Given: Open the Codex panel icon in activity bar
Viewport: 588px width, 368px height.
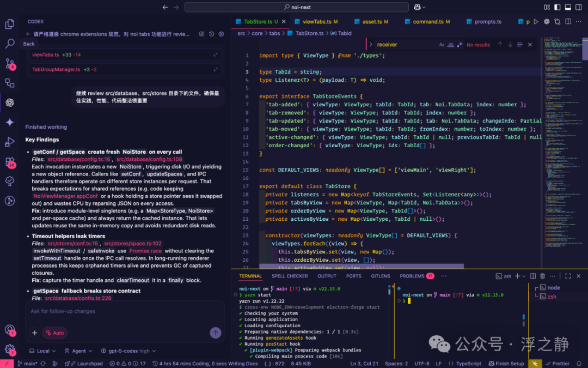Looking at the screenshot, I should tap(10, 102).
